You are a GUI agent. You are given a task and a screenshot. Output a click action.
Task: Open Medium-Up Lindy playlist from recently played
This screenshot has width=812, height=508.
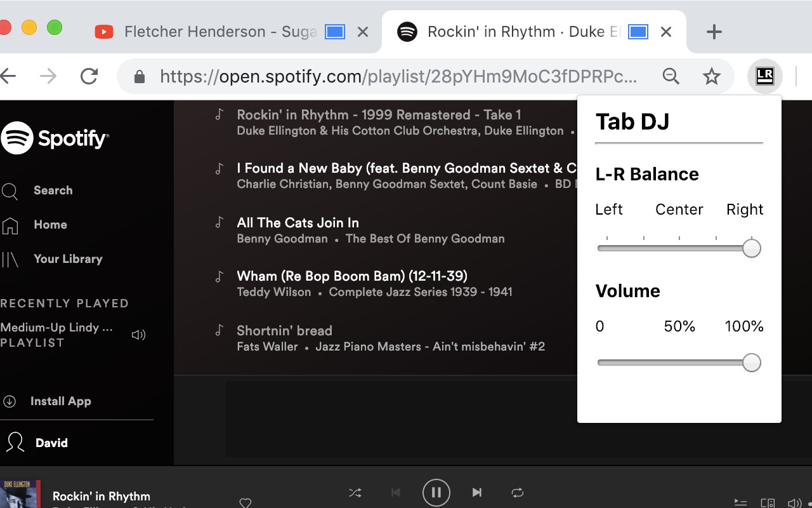click(x=56, y=328)
